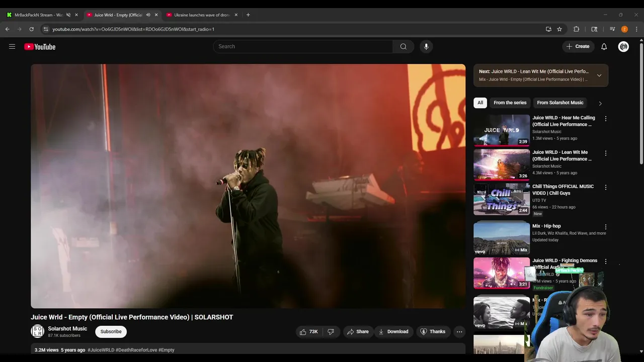Screen dimensions: 644x362
Task: Click the Share button
Action: 358,332
